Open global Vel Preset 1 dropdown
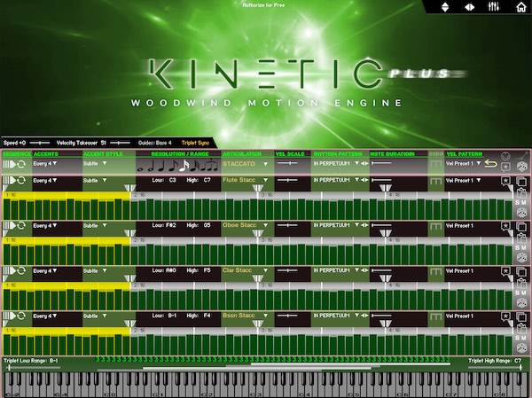Image resolution: width=532 pixels, height=398 pixels. [463, 163]
